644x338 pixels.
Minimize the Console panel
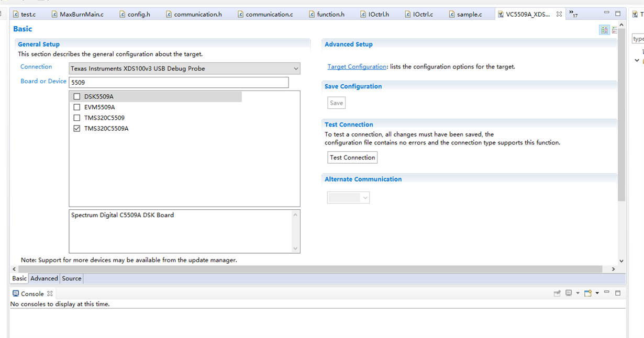point(607,293)
